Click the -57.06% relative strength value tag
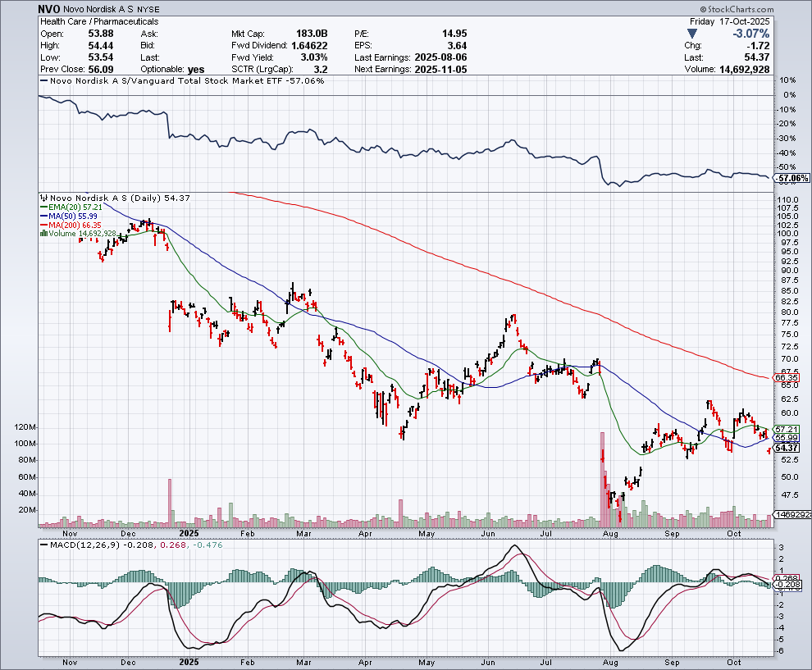The width and height of the screenshot is (812, 670). 792,178
